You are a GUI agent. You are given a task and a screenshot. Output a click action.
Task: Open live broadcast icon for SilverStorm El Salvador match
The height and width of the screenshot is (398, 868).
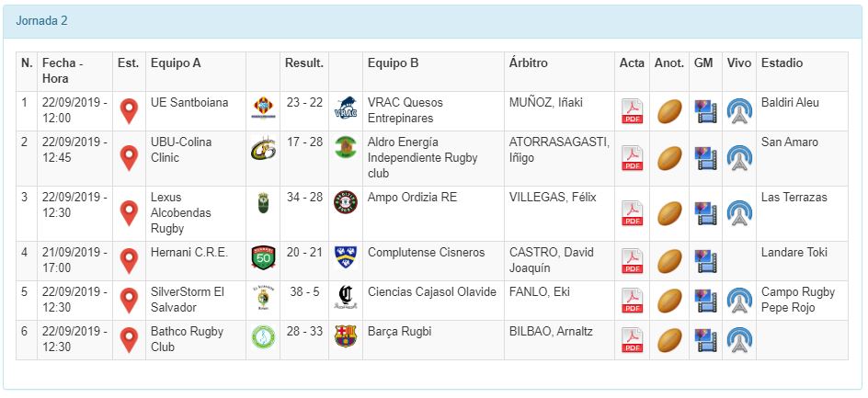(738, 301)
